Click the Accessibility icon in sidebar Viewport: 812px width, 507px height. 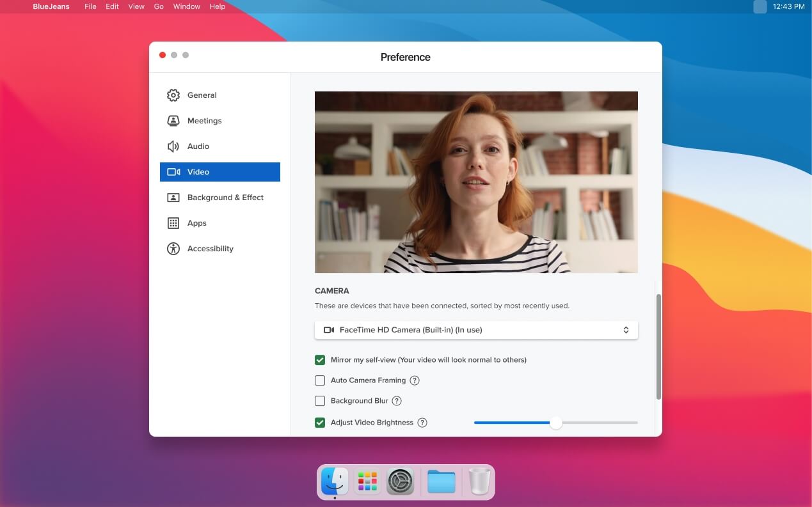(173, 249)
